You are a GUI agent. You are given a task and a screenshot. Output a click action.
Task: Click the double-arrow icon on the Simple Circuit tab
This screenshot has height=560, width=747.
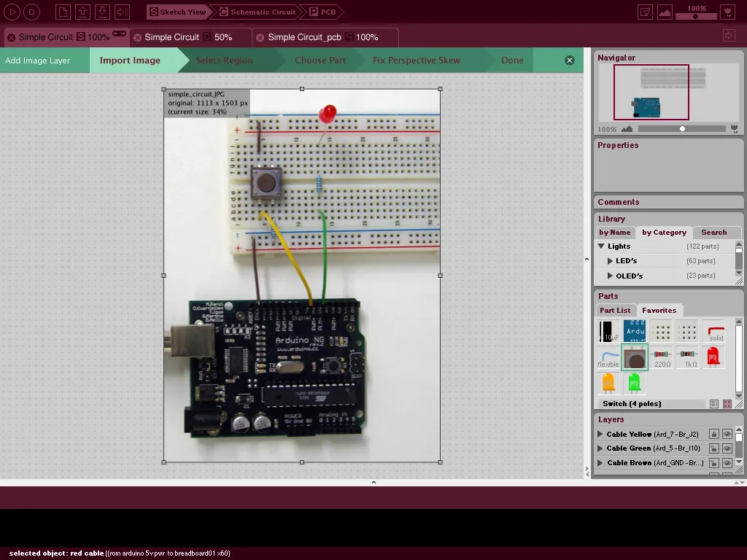coord(119,34)
